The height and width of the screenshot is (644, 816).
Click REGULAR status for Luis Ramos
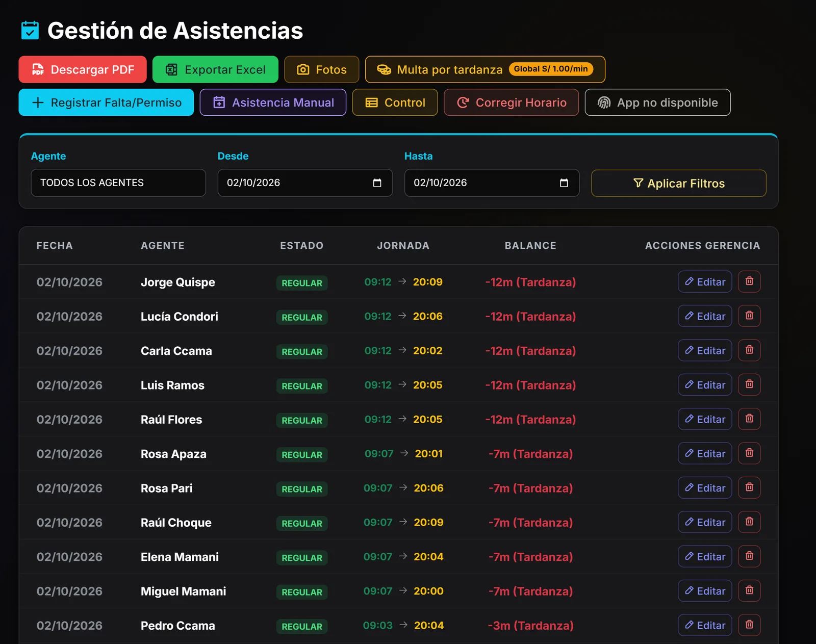click(x=302, y=386)
